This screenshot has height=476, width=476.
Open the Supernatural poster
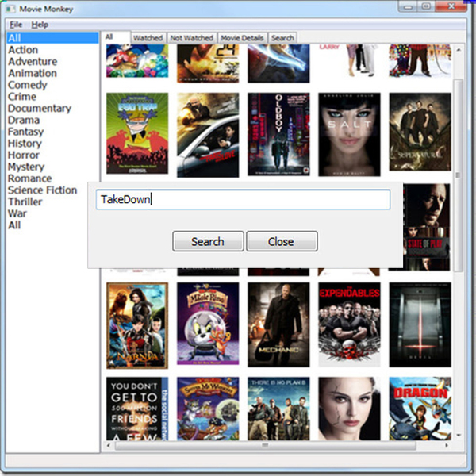(420, 132)
